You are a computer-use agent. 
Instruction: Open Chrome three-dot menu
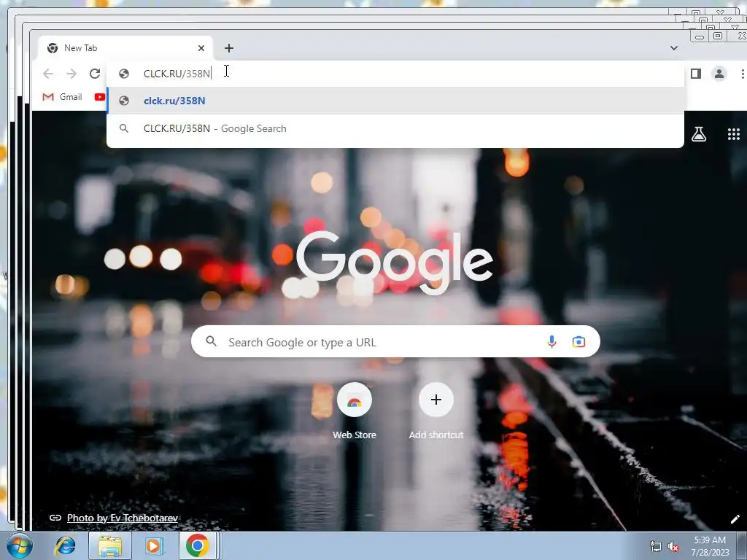point(742,74)
